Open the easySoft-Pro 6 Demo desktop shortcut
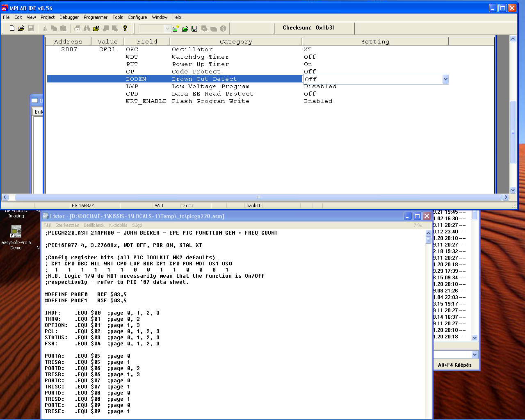Screen dimensions: 525x420 pyautogui.click(x=16, y=238)
